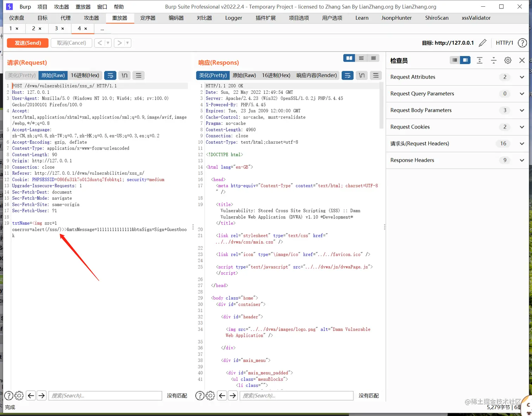This screenshot has width=532, height=416.
Task: Open the 项目 menu
Action: [x=42, y=7]
